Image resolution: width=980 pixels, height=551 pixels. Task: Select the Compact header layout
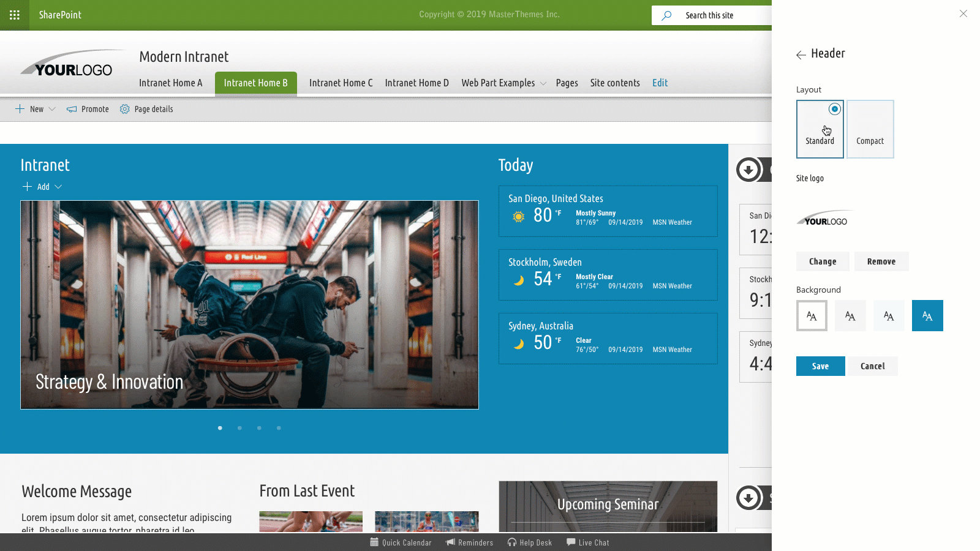point(870,129)
